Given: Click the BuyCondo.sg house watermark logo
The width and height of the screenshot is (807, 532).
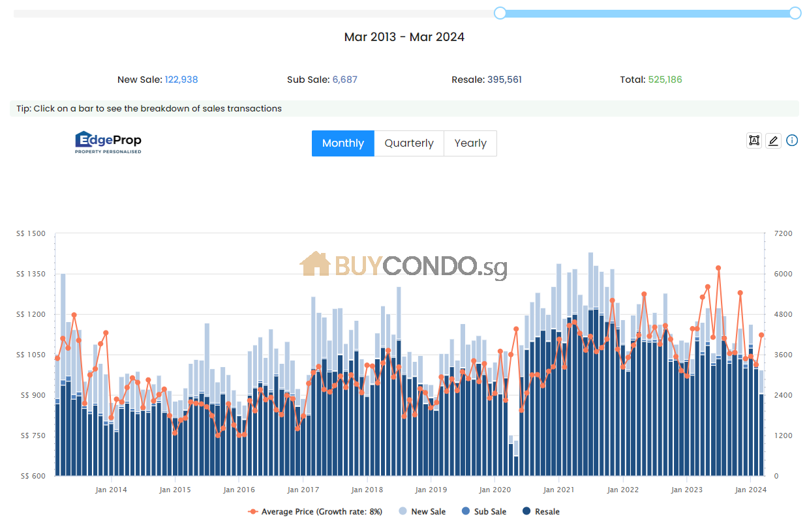Looking at the screenshot, I should pyautogui.click(x=315, y=264).
